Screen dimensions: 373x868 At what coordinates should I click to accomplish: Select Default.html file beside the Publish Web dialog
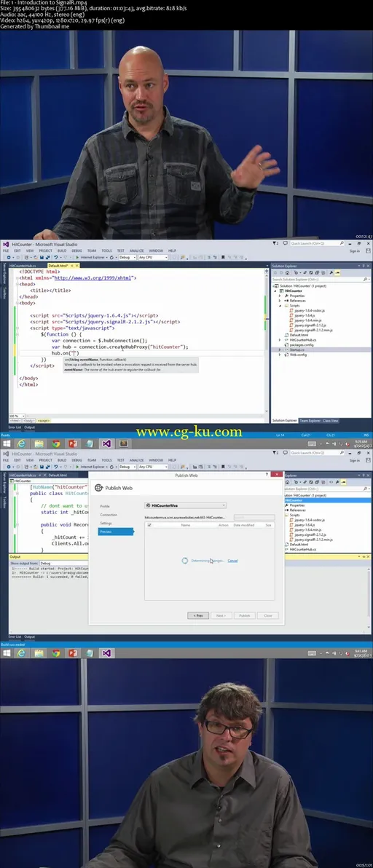point(299,544)
